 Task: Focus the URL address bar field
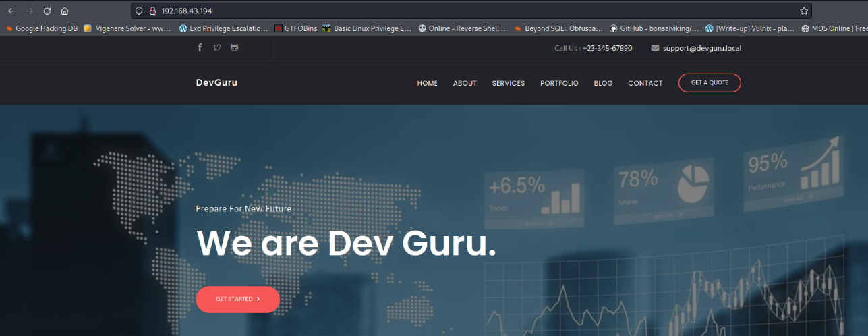click(x=472, y=11)
